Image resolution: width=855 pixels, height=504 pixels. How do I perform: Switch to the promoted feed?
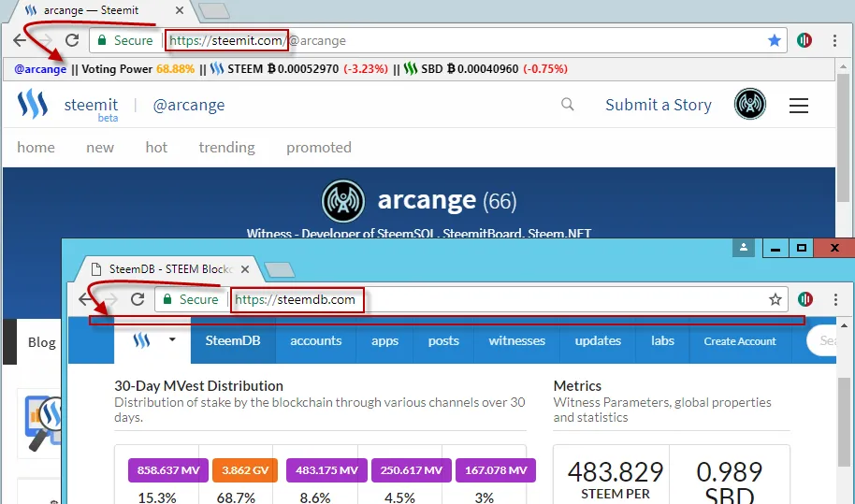tap(319, 147)
